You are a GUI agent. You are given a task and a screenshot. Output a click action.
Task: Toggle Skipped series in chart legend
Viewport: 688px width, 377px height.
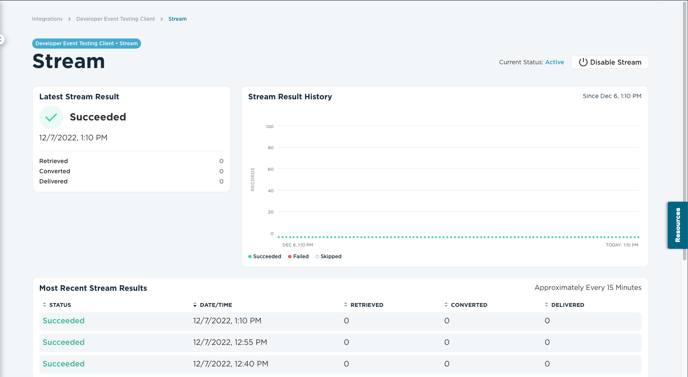tap(328, 256)
